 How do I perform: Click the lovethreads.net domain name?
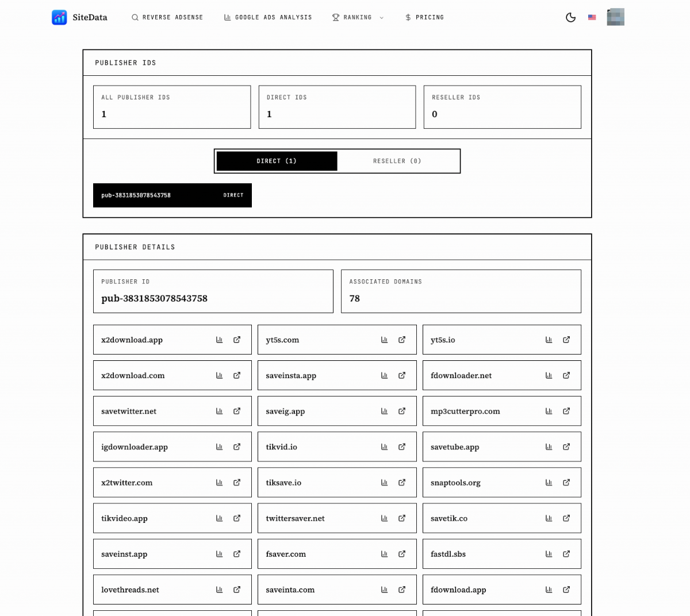130,590
